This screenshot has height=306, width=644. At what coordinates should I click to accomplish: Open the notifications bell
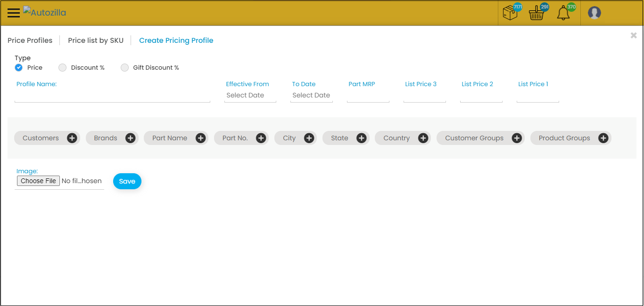[x=563, y=13]
